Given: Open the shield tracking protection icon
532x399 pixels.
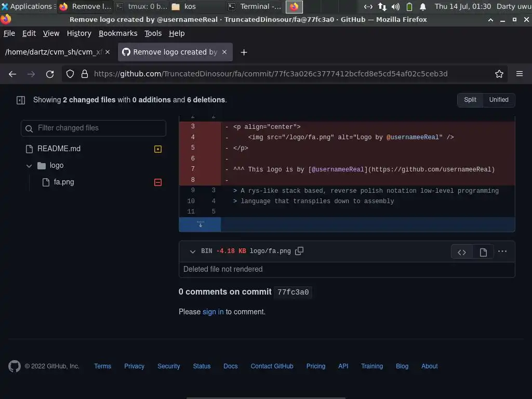Looking at the screenshot, I should 70,74.
